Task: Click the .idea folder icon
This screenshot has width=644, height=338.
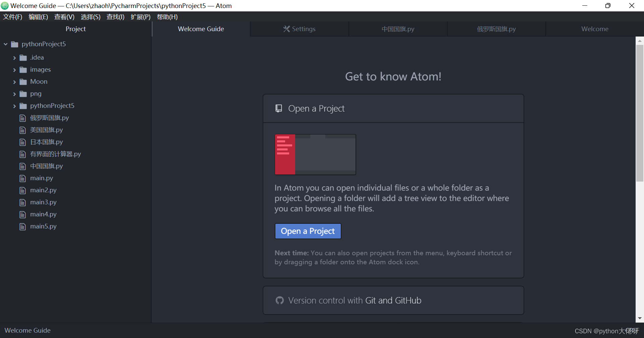Action: click(x=23, y=58)
